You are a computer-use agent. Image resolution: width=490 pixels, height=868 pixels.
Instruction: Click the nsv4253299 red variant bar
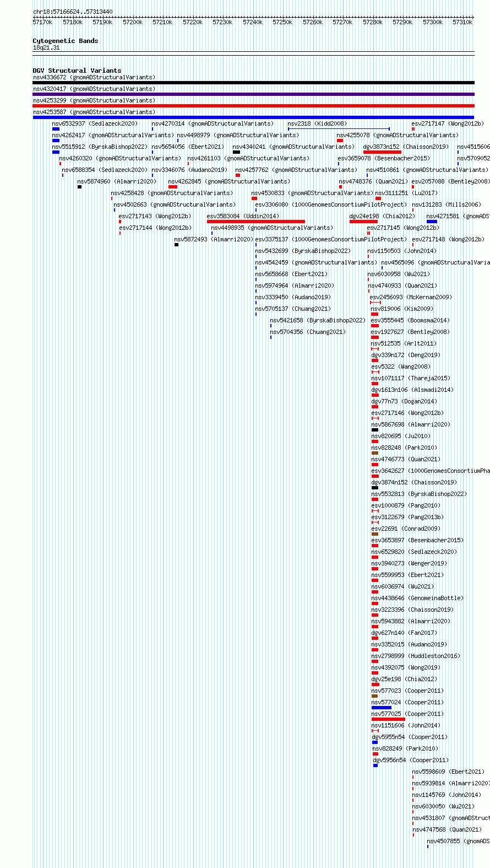tap(253, 106)
